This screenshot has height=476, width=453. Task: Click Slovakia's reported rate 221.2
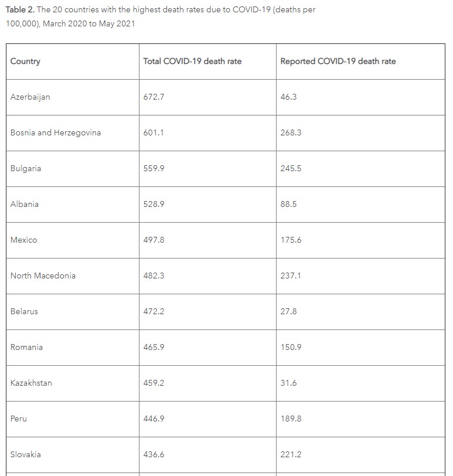pos(291,454)
